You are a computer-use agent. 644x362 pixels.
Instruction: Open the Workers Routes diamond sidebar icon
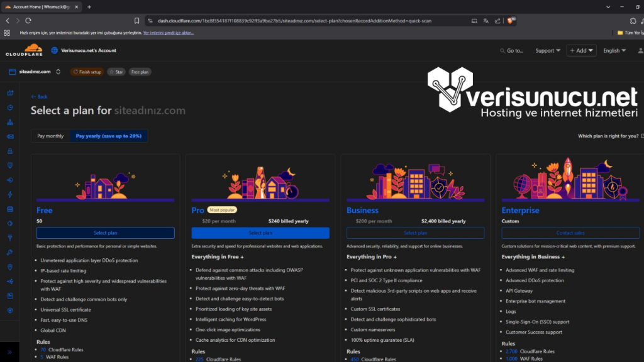[x=10, y=224]
